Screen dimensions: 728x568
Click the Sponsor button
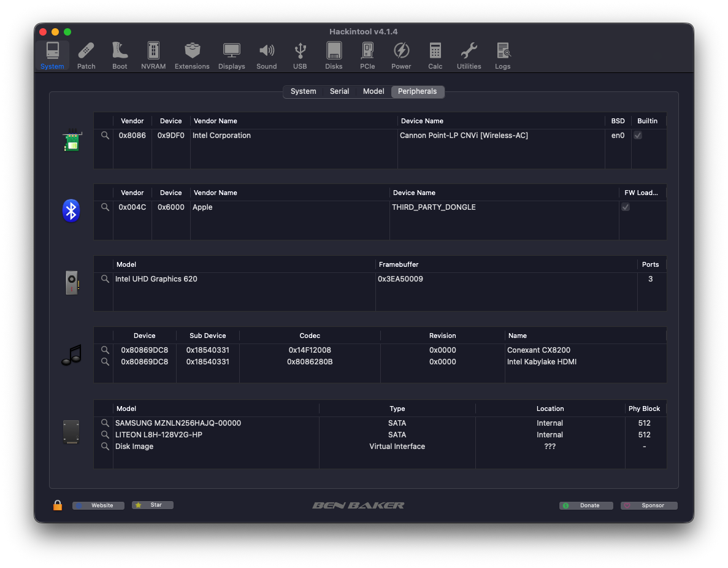coord(649,505)
